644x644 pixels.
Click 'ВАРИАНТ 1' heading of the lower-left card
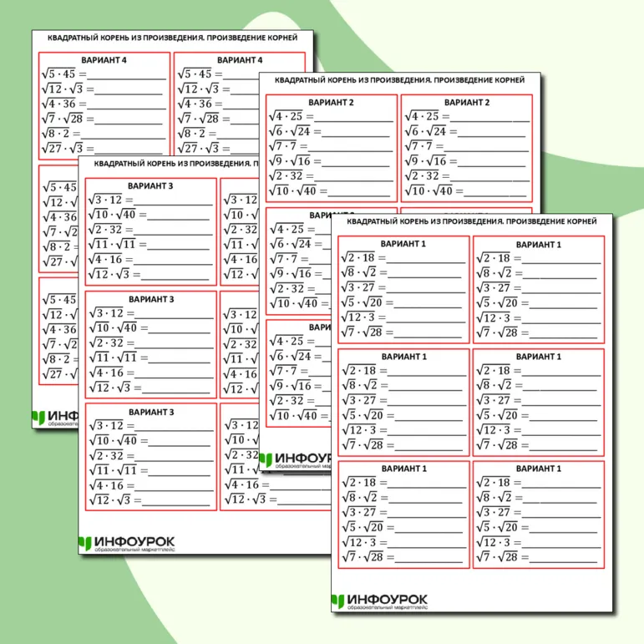403,469
